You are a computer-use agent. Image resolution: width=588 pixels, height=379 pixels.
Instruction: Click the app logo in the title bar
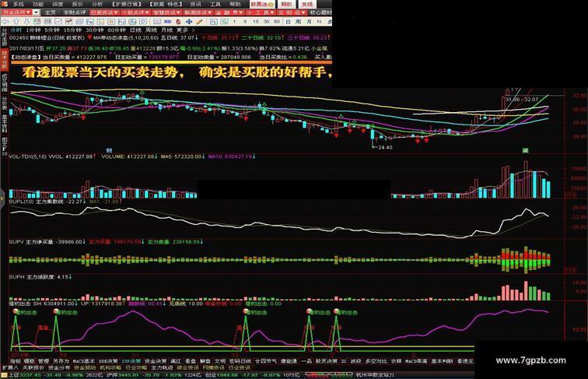click(5, 4)
